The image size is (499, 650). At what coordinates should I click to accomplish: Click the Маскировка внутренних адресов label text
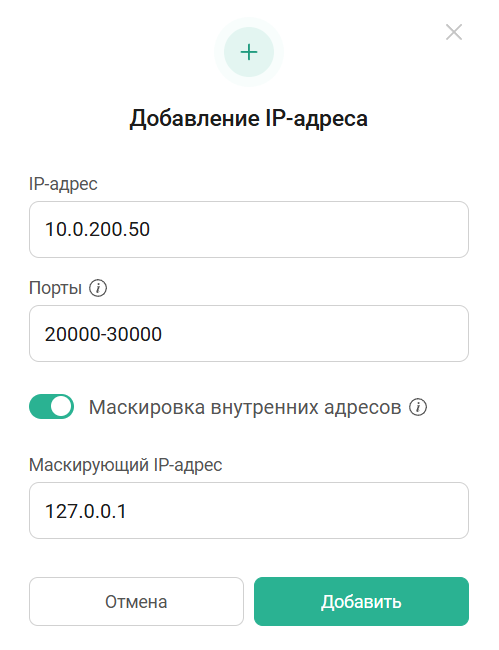pos(245,407)
